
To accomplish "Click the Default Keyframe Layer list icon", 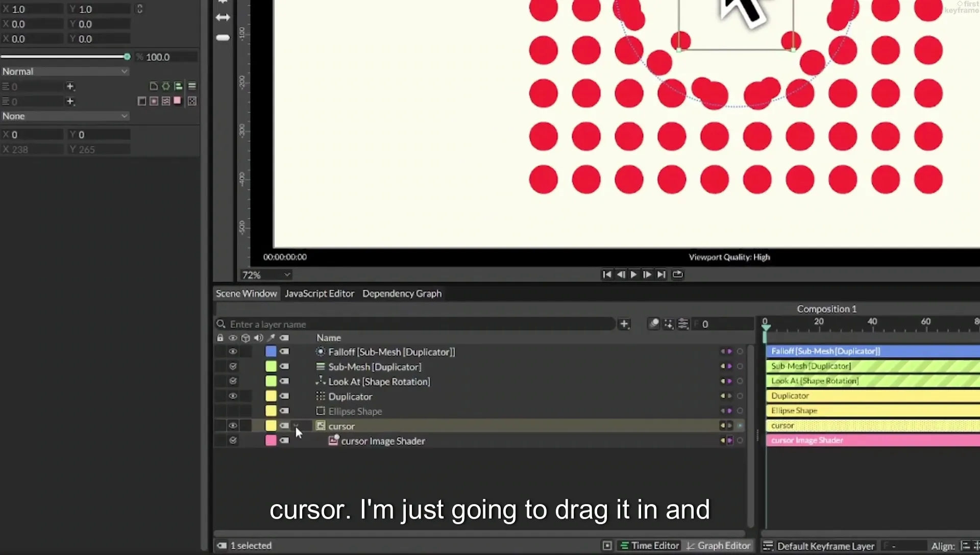I will [x=768, y=546].
